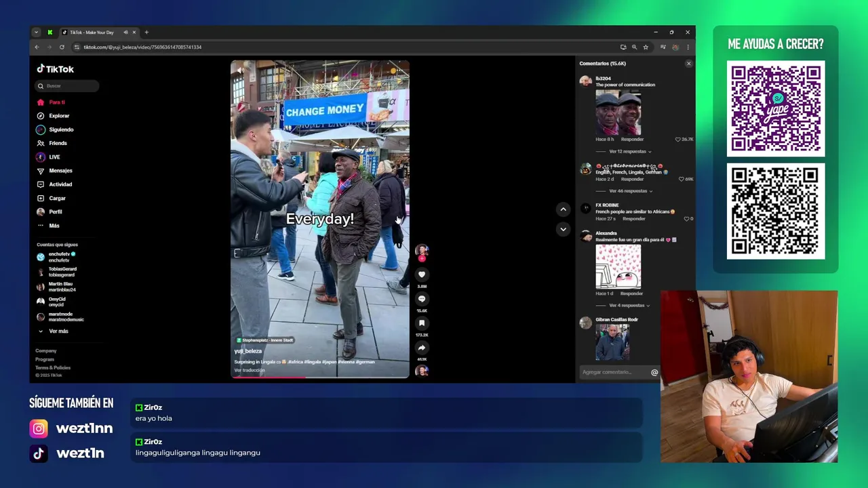The height and width of the screenshot is (488, 868).
Task: Open the browser zoom magnifier icon
Action: pyautogui.click(x=634, y=47)
